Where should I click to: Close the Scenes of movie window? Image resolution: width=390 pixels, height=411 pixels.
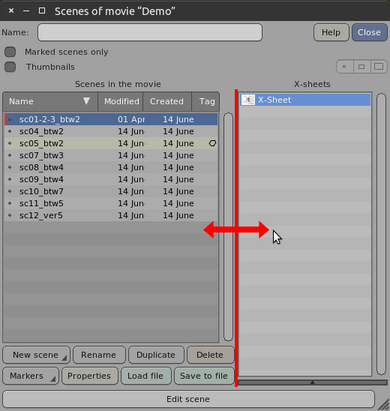point(11,11)
